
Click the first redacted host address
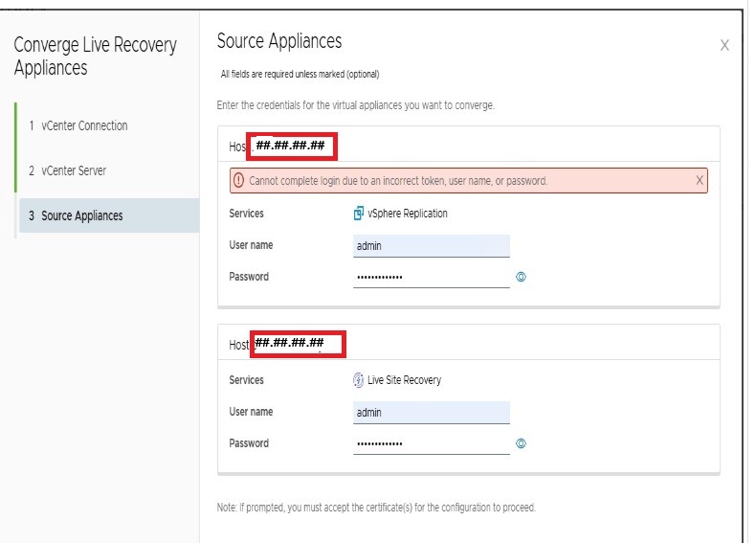click(x=293, y=147)
